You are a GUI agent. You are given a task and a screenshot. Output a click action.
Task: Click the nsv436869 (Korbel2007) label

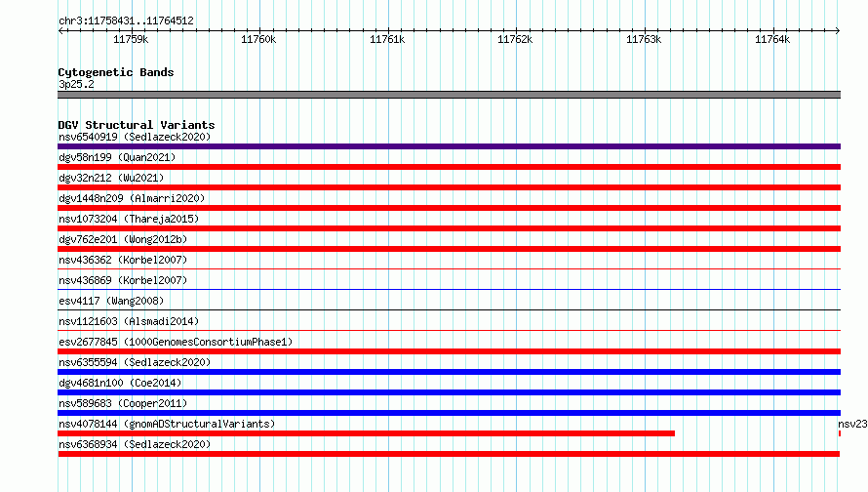pyautogui.click(x=123, y=280)
